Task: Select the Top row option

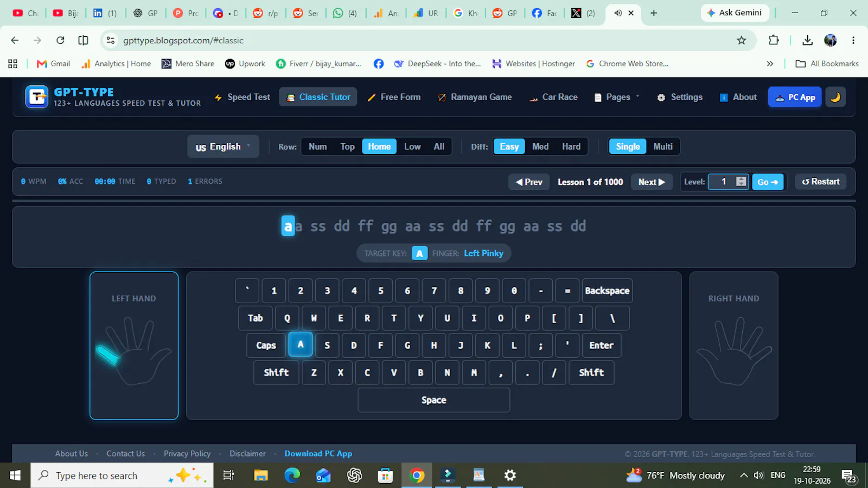Action: pos(347,146)
